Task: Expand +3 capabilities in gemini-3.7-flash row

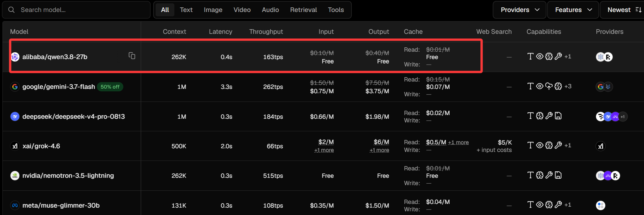Action: pyautogui.click(x=568, y=86)
